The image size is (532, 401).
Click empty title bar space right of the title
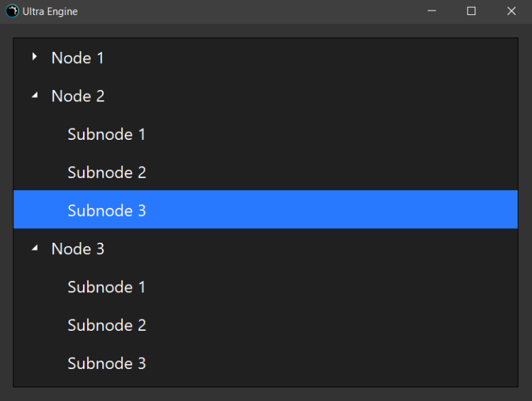(248, 11)
